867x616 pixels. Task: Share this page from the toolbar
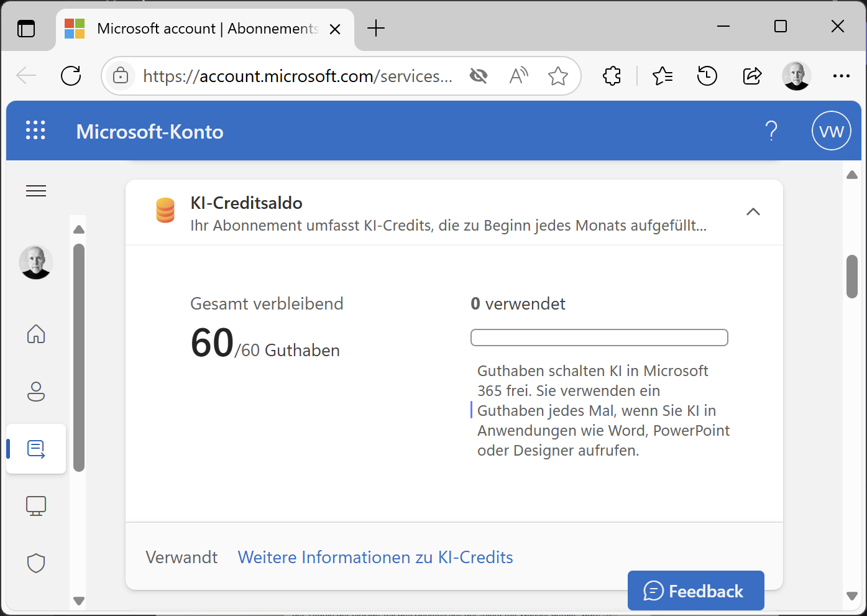click(752, 76)
